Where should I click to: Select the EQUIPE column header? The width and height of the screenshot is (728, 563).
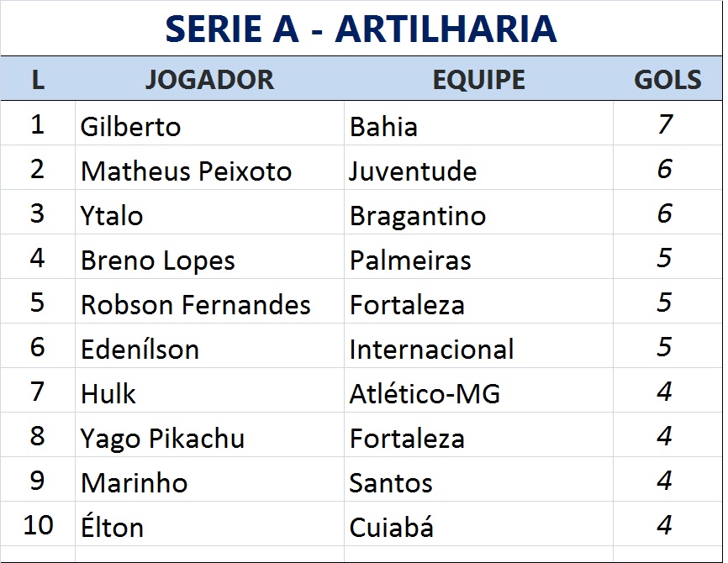[x=478, y=80]
